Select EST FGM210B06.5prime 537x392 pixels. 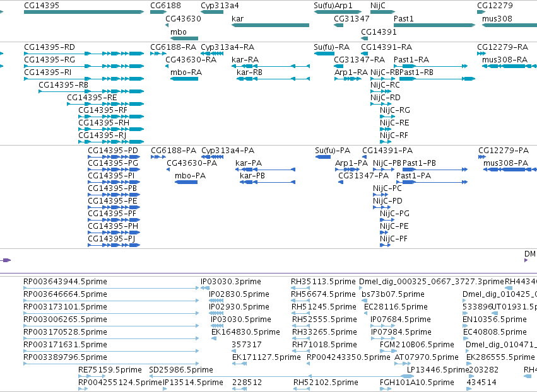(x=417, y=345)
